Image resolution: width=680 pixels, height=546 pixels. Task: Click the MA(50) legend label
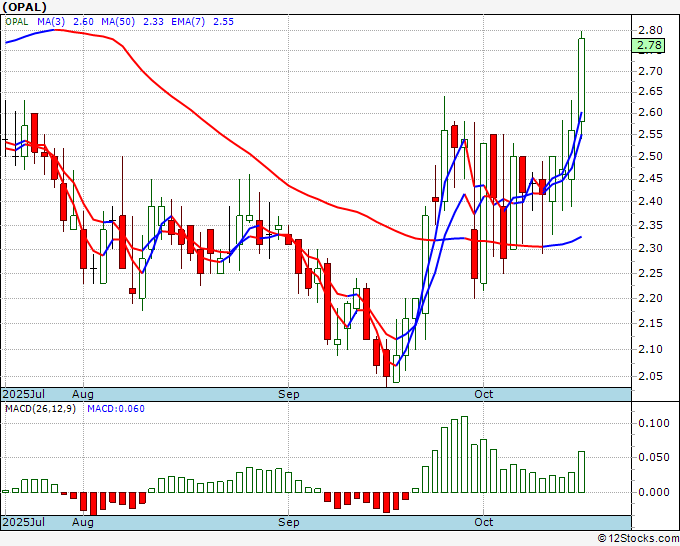pyautogui.click(x=118, y=22)
